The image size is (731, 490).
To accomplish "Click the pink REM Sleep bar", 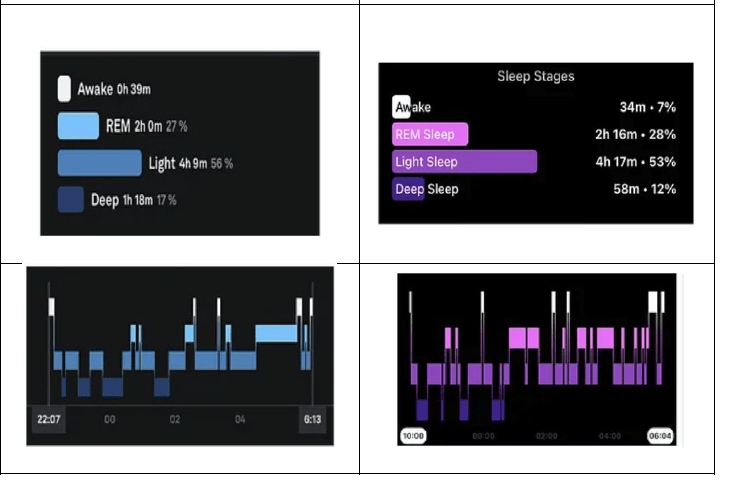I will pos(430,135).
